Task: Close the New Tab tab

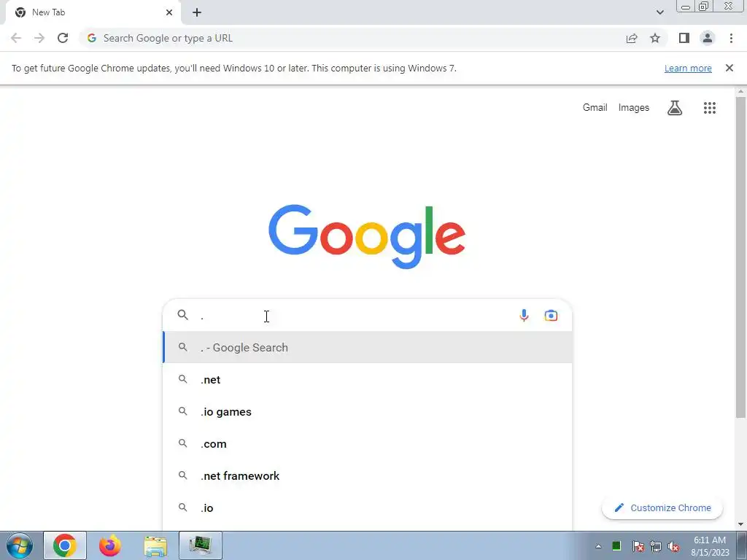Action: coord(169,12)
